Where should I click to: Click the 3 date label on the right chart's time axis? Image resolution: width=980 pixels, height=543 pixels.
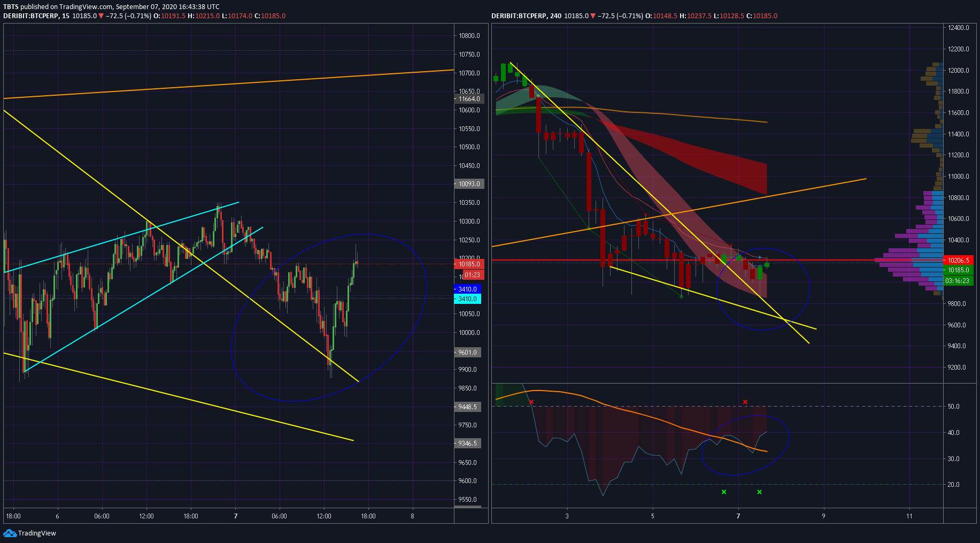pos(567,516)
